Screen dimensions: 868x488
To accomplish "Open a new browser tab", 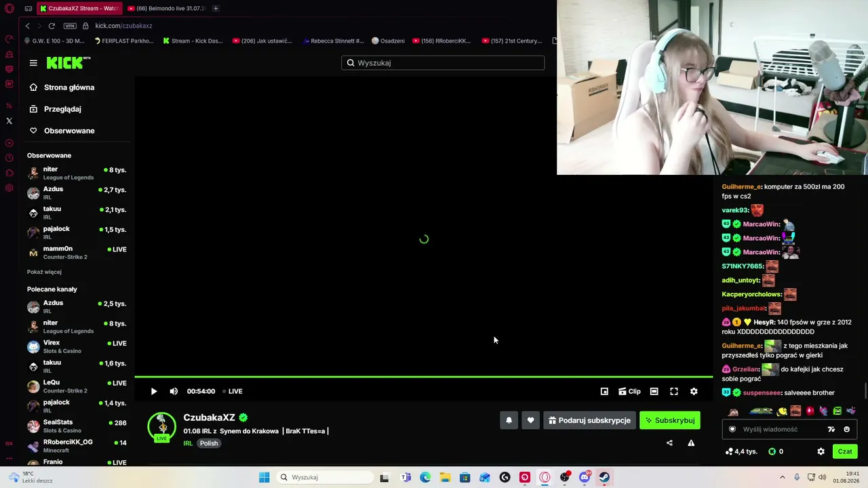I will click(216, 8).
